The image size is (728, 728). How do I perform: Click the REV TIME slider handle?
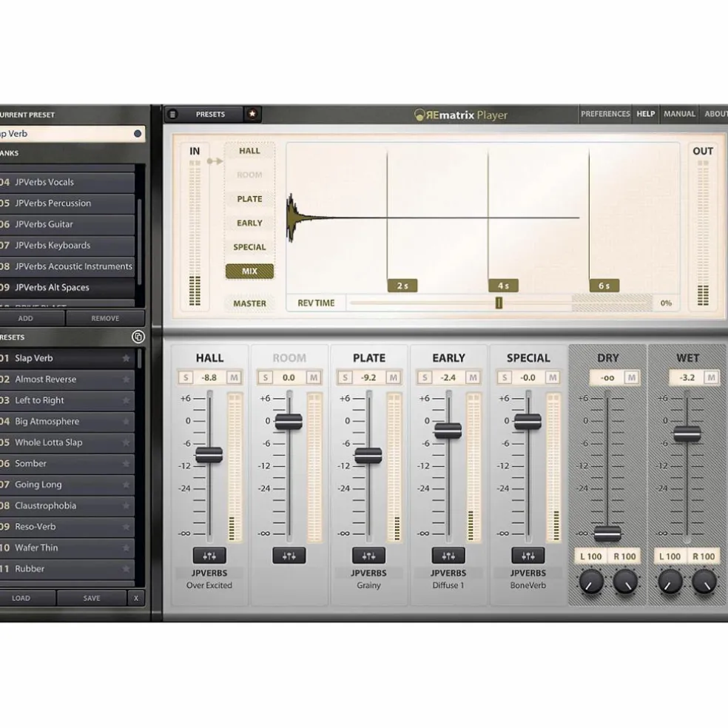499,303
